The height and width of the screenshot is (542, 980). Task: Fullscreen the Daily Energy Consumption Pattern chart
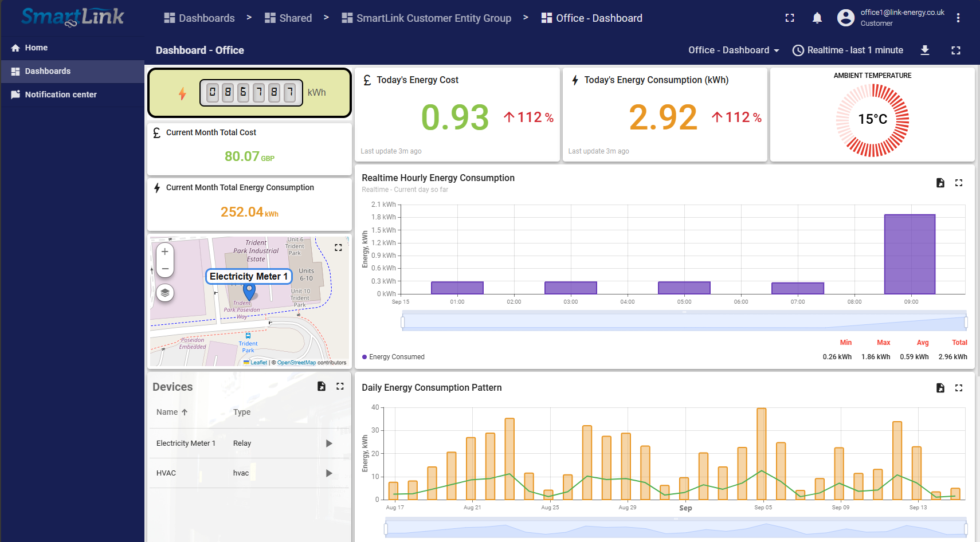click(959, 388)
